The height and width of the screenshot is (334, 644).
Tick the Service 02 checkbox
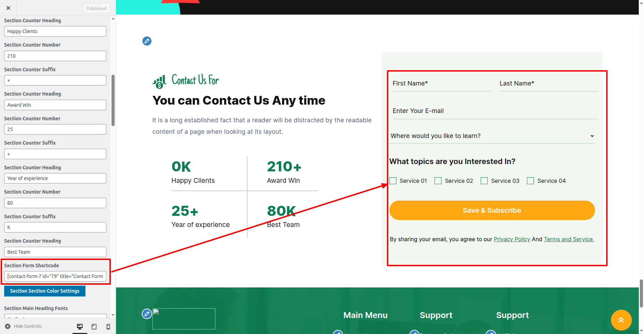[438, 181]
